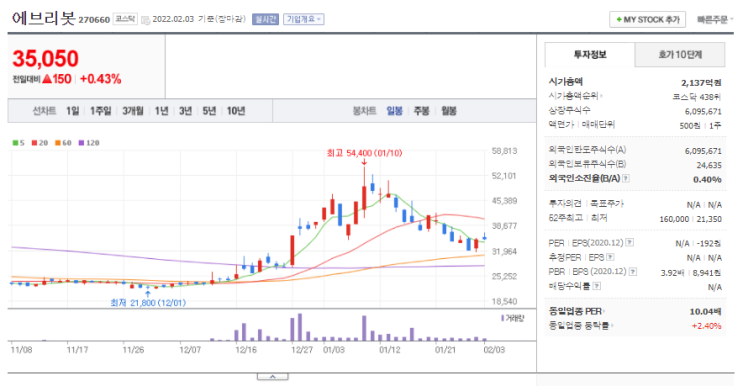Click help icon beside 외국인소진율(B/A)
Screen dimensions: 743x386
625,179
